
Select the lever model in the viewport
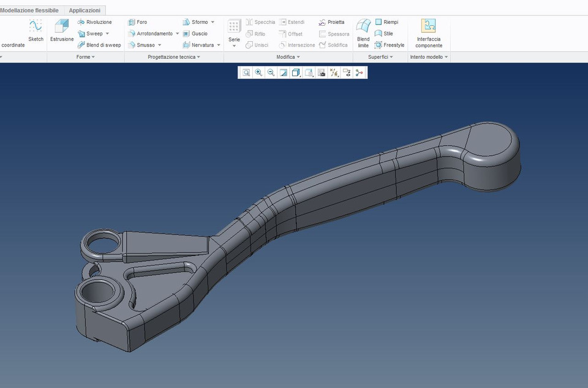(x=337, y=202)
